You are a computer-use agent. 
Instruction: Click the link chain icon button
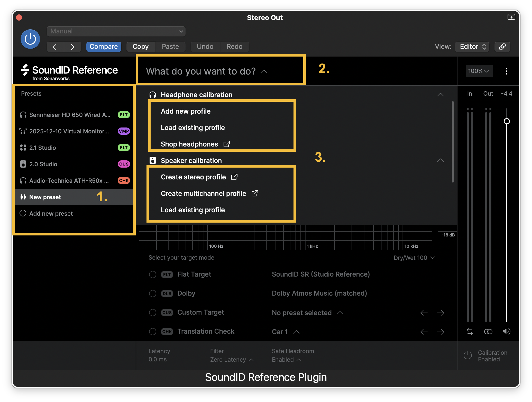502,47
